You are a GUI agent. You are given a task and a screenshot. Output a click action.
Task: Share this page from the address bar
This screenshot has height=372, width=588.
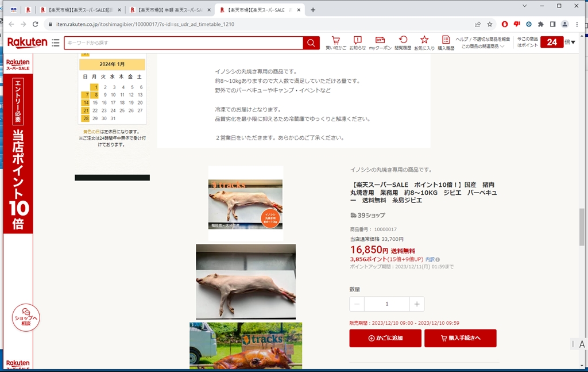point(478,24)
